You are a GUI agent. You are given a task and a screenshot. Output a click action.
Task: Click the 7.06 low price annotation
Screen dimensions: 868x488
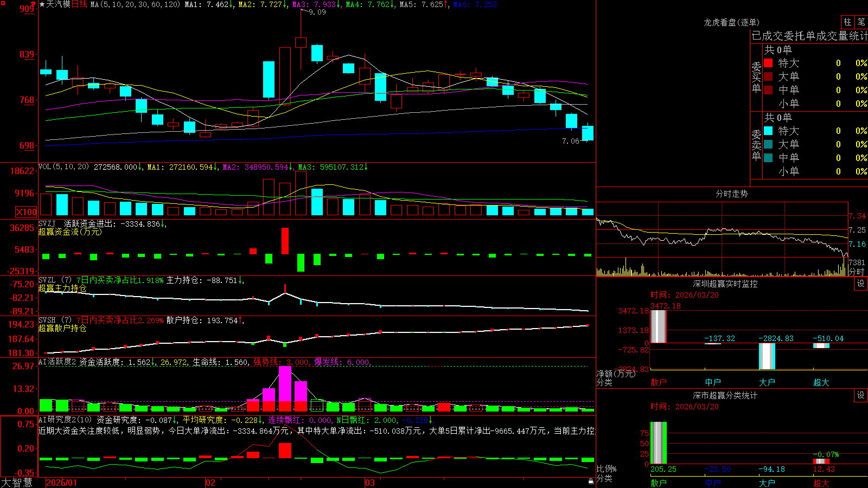(571, 141)
